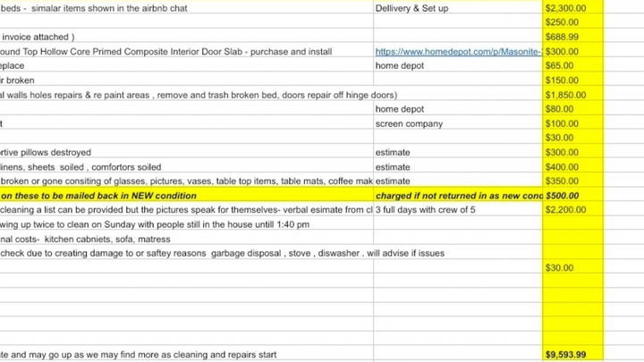Click '3 full days with crew of 5' cell
Screen dimensions: 644x362
[x=458, y=210]
